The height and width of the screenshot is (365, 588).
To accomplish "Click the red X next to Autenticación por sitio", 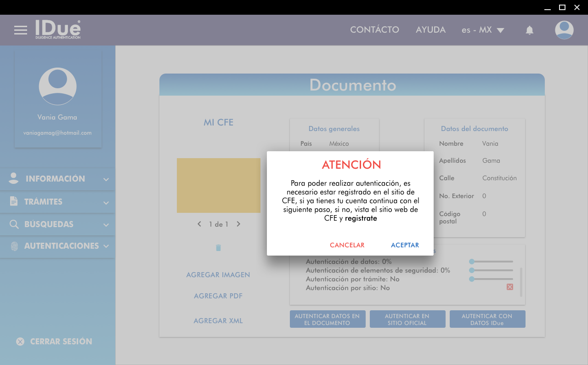I will coord(509,287).
